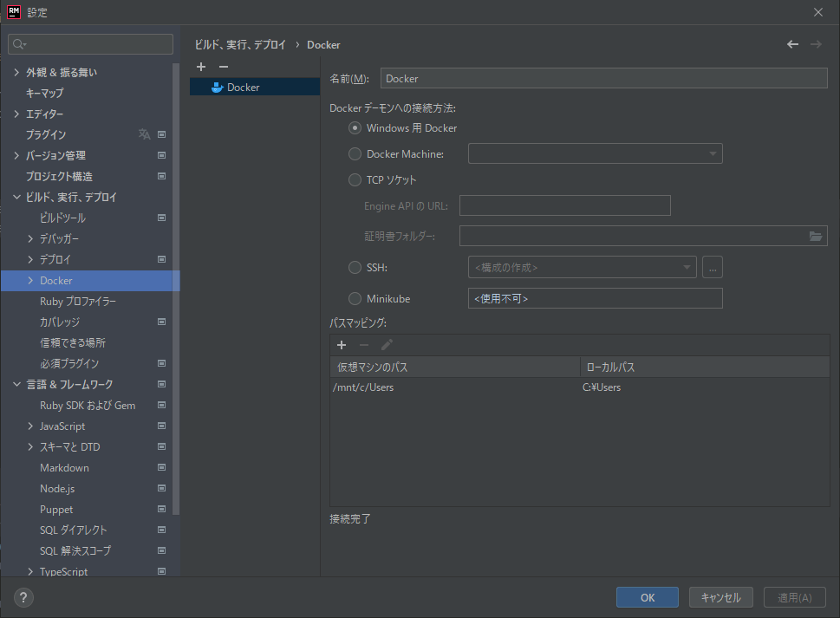The image size is (840, 618).
Task: Open Ruby SDK および Gem settings page
Action: click(88, 406)
